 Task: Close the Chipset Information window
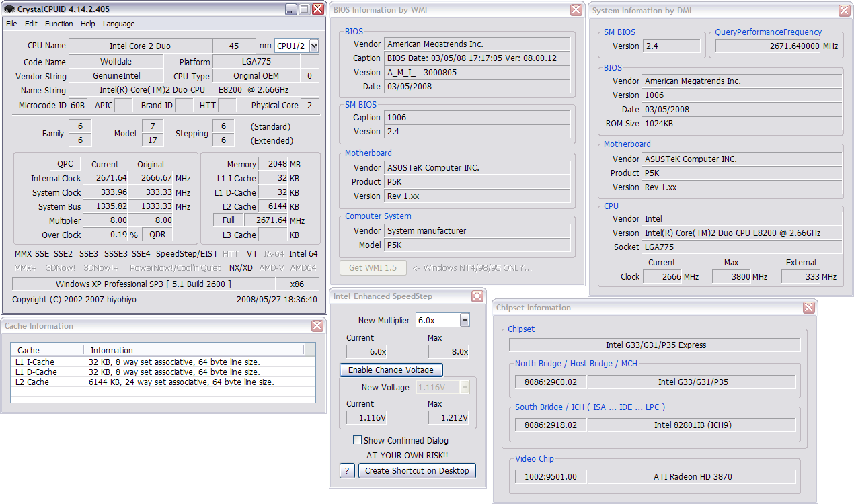(x=809, y=308)
